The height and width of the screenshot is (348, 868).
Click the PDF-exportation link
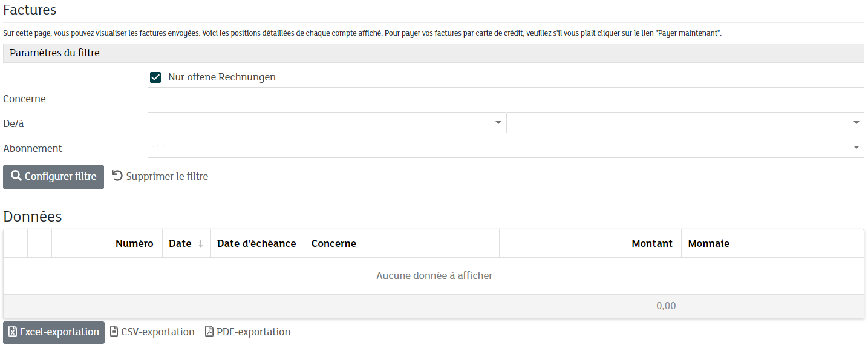coord(253,332)
